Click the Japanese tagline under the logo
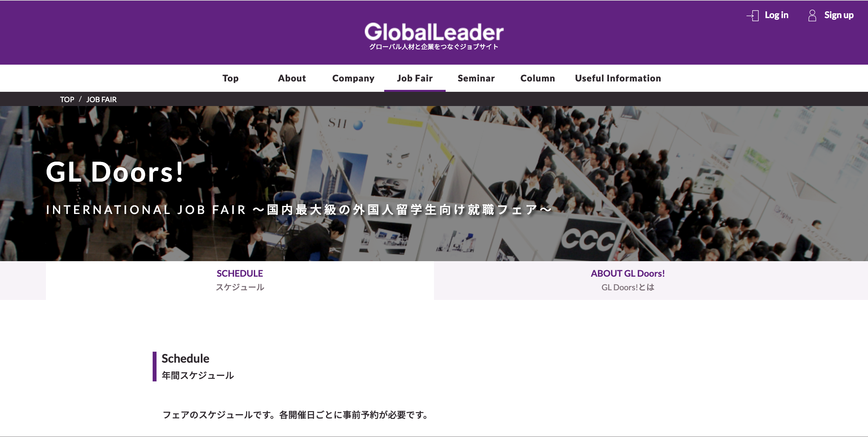868x437 pixels. tap(434, 47)
